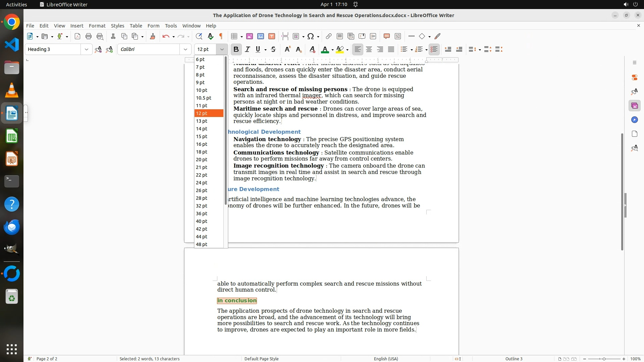Apply strikethrough formatting
This screenshot has height=362, width=644.
tap(273, 49)
